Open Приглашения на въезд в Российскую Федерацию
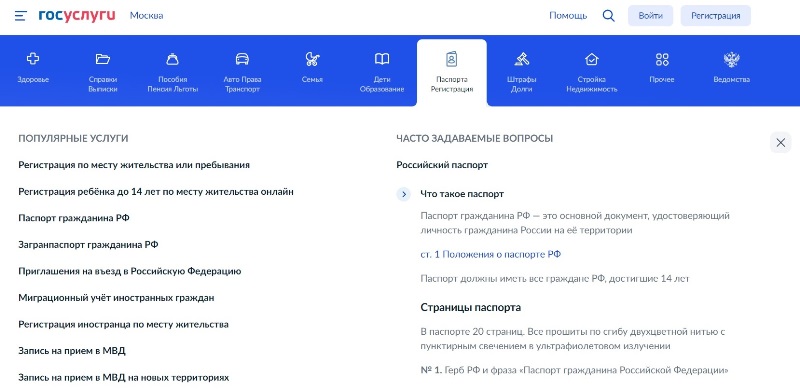Screen dimensions: 800x390 130,272
